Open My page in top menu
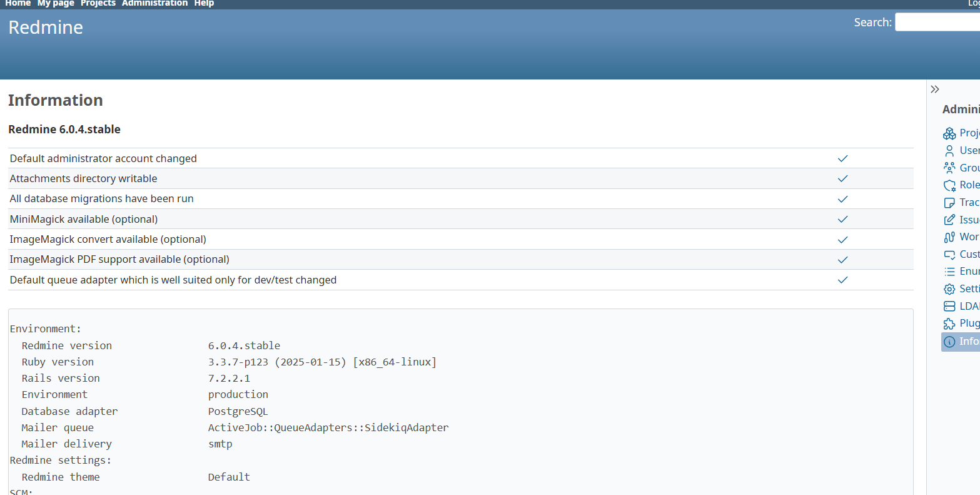The width and height of the screenshot is (980, 495). tap(56, 4)
